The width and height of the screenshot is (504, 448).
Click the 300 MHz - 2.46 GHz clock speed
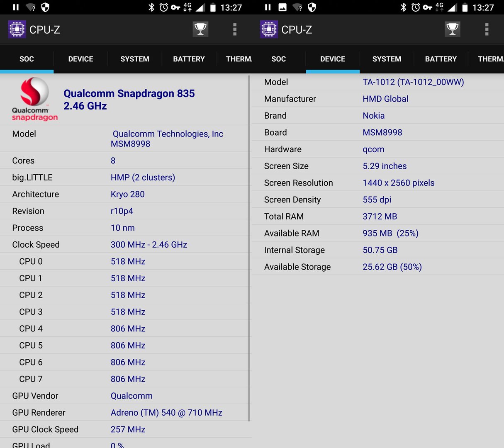click(x=149, y=245)
